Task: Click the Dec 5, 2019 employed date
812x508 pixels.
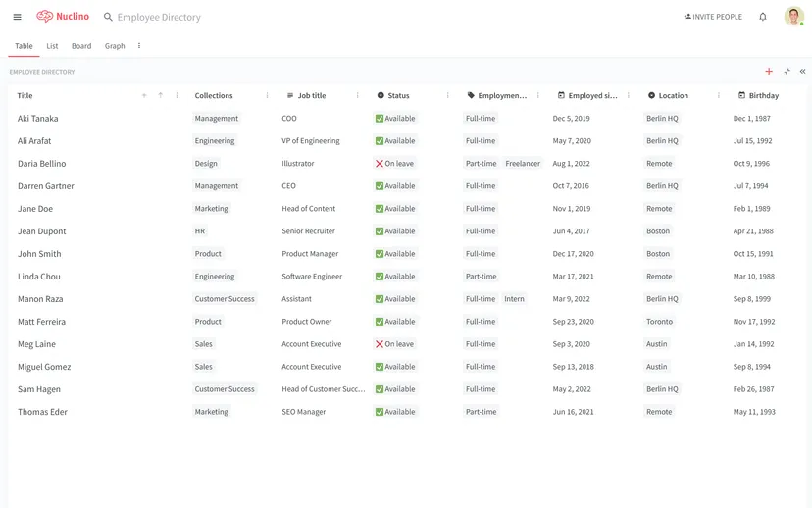Action: tap(571, 119)
